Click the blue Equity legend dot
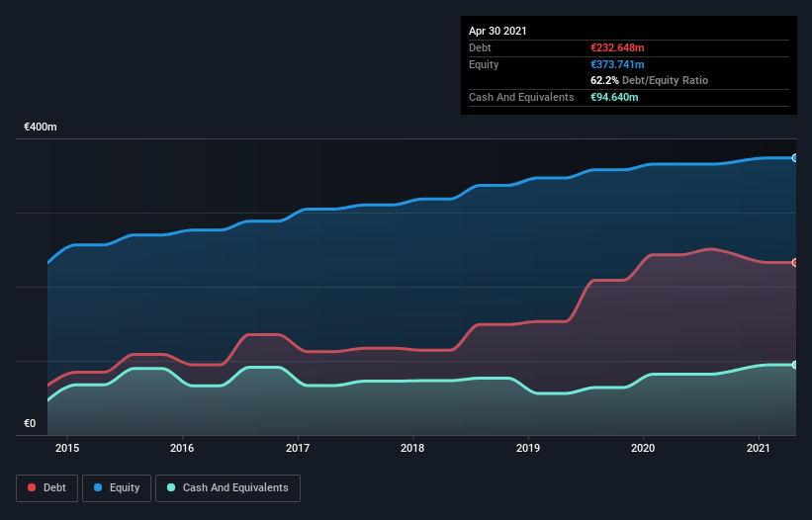Screen dimensions: 812x520 tap(98, 487)
